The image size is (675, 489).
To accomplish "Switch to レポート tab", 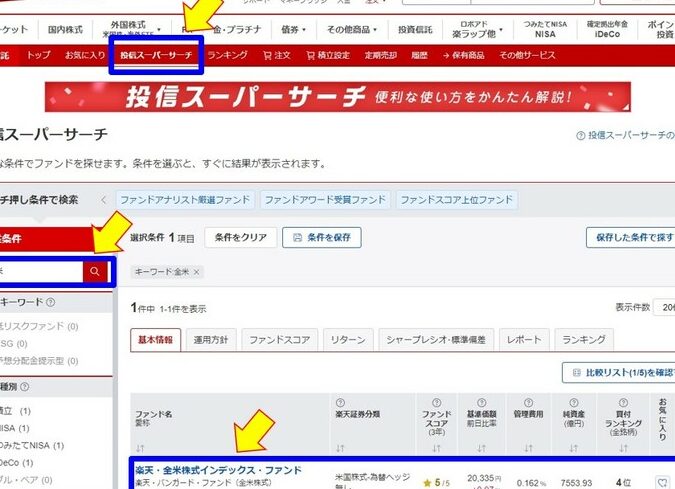I will (524, 340).
